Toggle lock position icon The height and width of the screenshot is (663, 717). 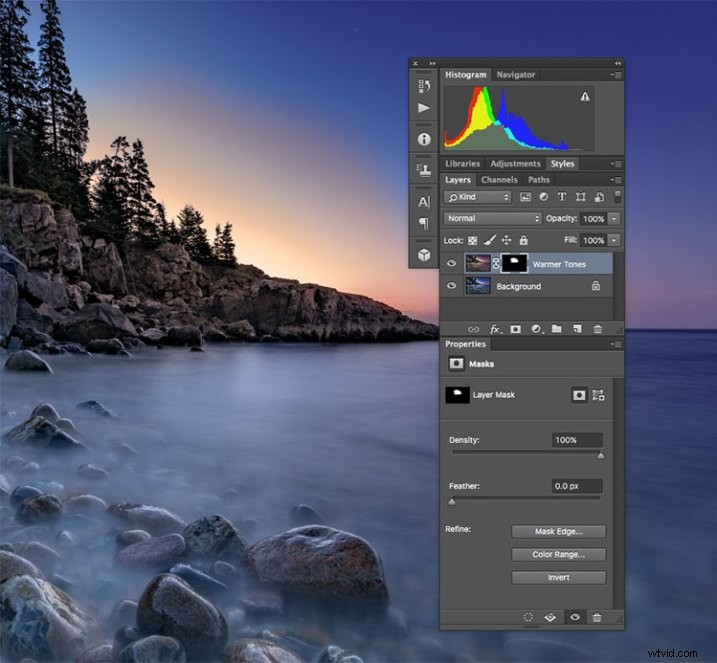[506, 240]
